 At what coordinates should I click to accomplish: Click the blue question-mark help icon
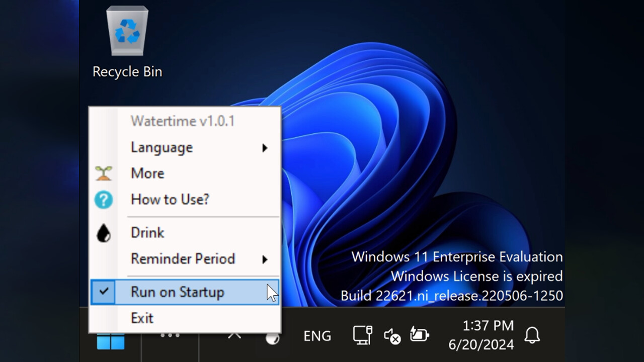coord(103,200)
